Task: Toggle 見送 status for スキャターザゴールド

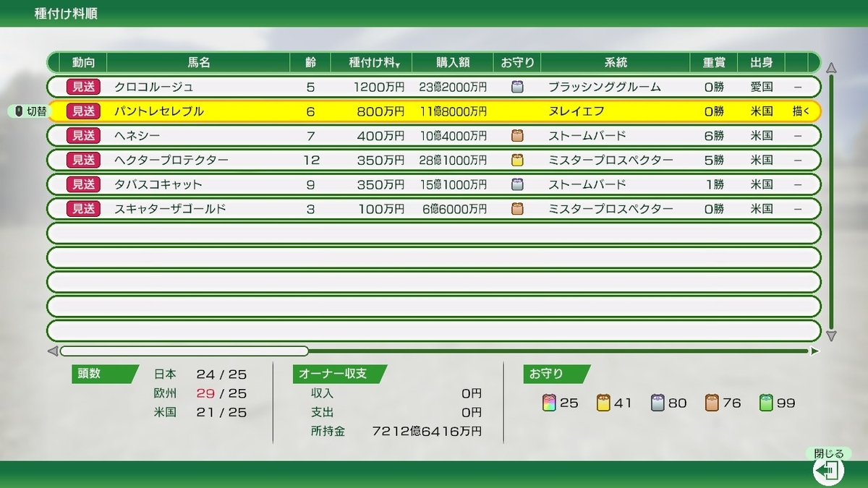Action: tap(84, 209)
